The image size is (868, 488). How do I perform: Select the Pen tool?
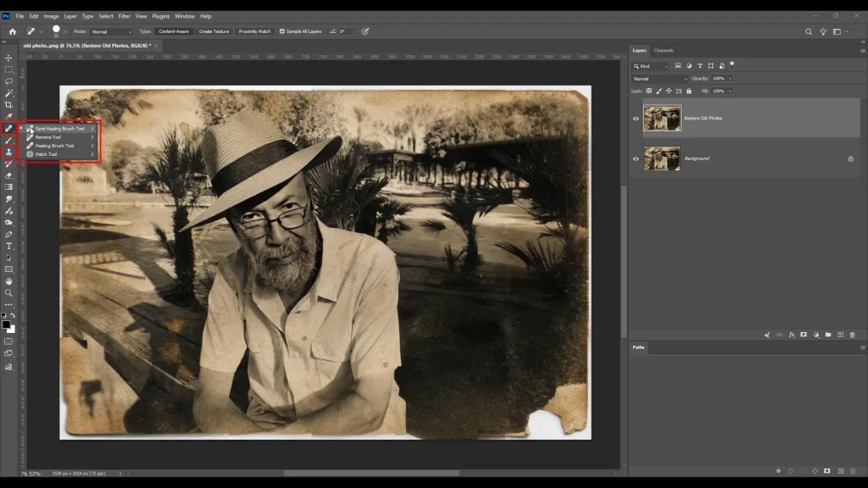click(8, 234)
